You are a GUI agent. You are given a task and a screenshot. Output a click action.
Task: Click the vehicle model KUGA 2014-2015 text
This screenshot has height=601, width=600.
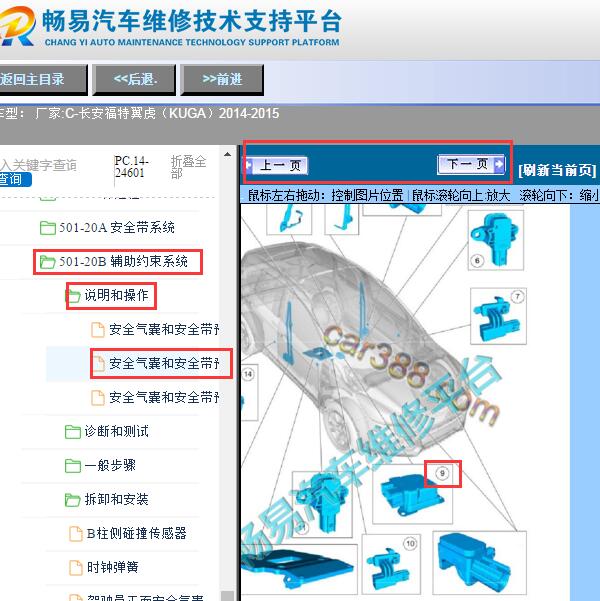point(157,113)
